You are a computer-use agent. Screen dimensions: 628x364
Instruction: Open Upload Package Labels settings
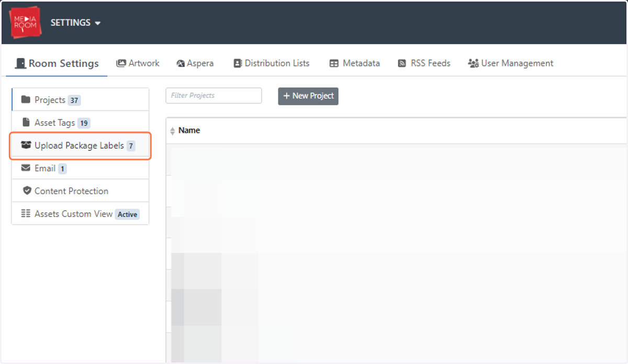click(80, 145)
